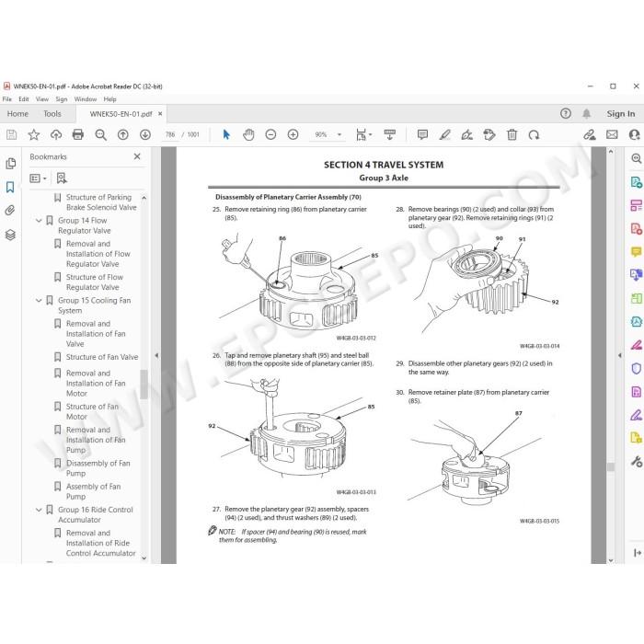Switch to the Home tab
The height and width of the screenshot is (644, 644).
click(17, 114)
